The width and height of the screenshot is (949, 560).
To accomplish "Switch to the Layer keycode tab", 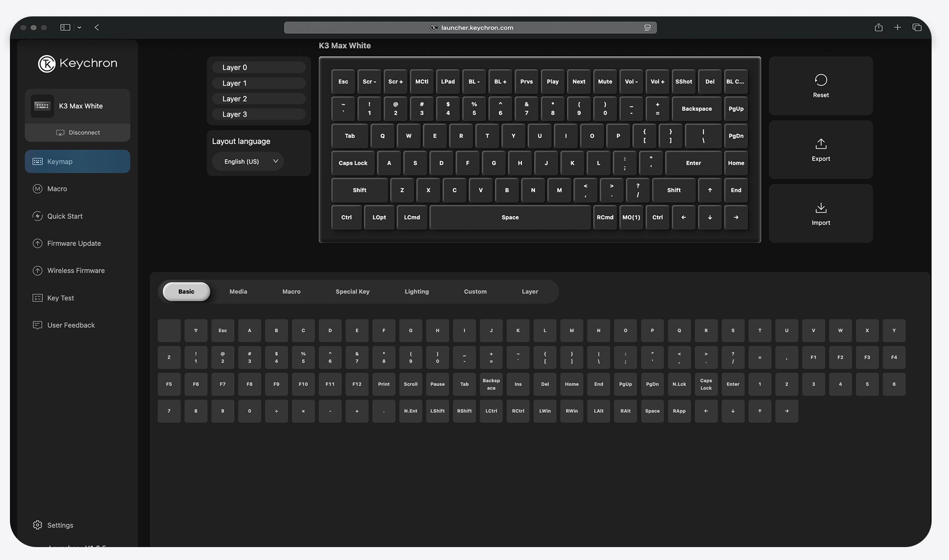I will click(530, 292).
